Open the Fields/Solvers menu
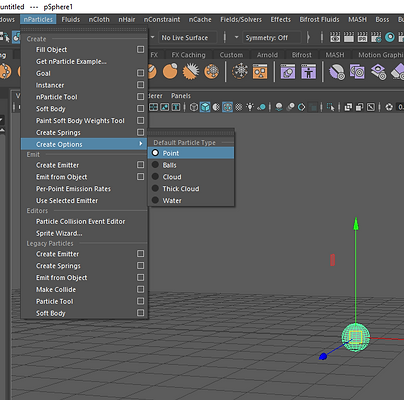The height and width of the screenshot is (400, 404). coord(241,19)
